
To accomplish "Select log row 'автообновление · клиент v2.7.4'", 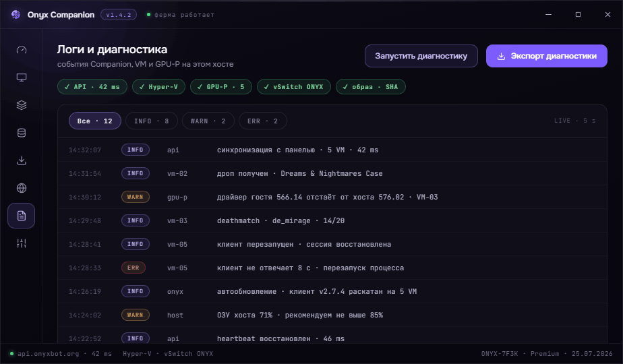I will pos(332,291).
